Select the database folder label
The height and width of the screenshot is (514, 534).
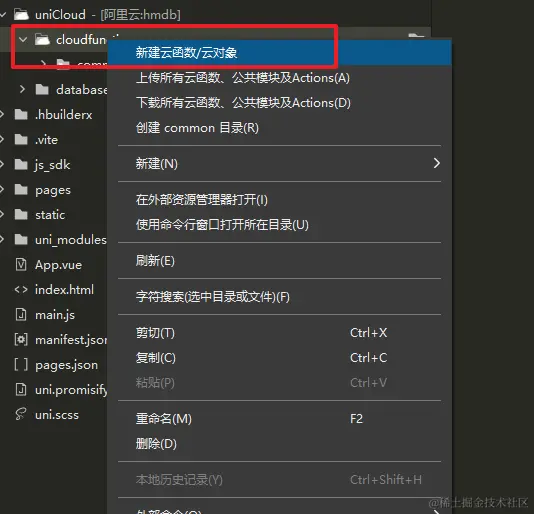click(x=82, y=90)
